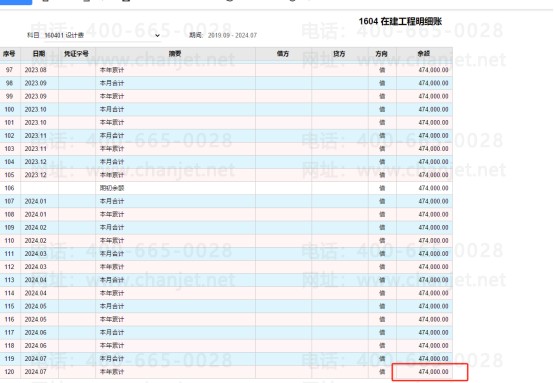Open the 科目 160401 设计费 dropdown
This screenshot has height=383, width=554.
(x=102, y=35)
